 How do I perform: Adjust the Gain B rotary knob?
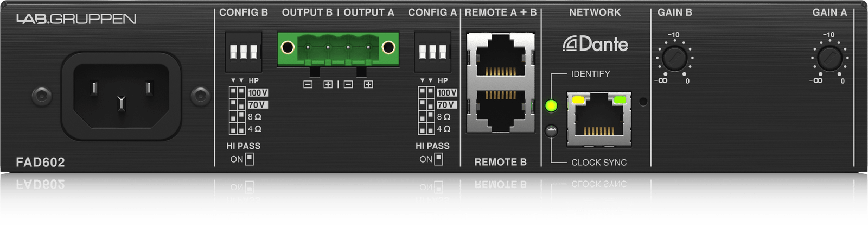tap(675, 58)
